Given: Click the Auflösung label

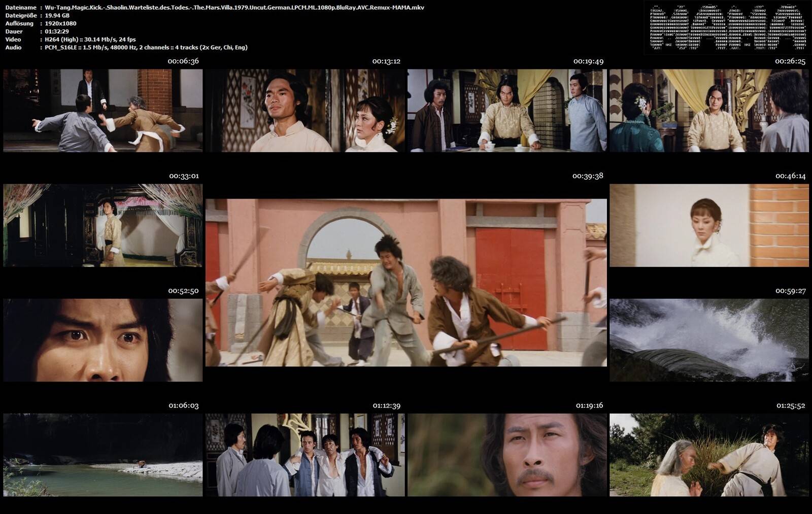Looking at the screenshot, I should tap(19, 23).
